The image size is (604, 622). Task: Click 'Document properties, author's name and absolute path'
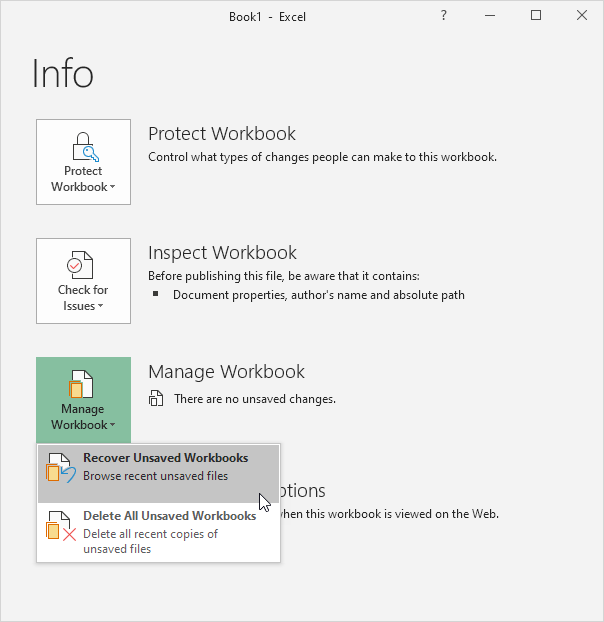point(319,295)
